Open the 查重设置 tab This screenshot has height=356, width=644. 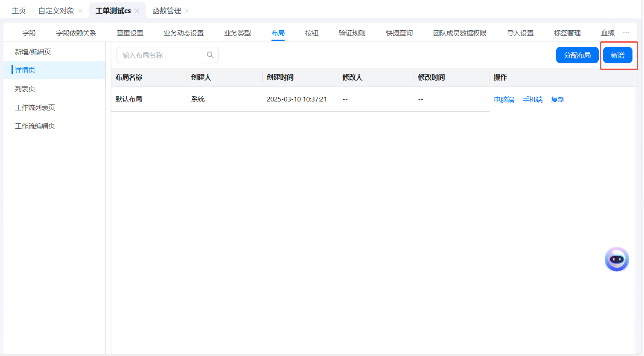pyautogui.click(x=130, y=33)
